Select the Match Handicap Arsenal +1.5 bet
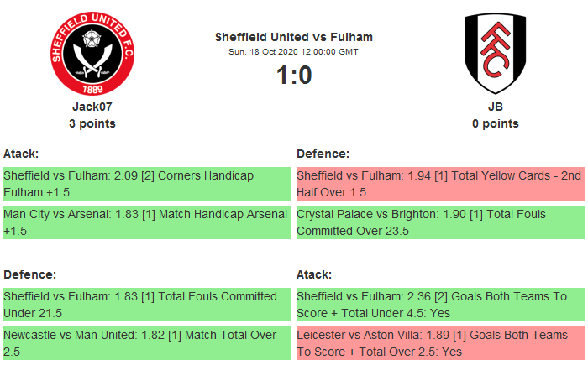Image resolution: width=588 pixels, height=386 pixels. [x=147, y=222]
